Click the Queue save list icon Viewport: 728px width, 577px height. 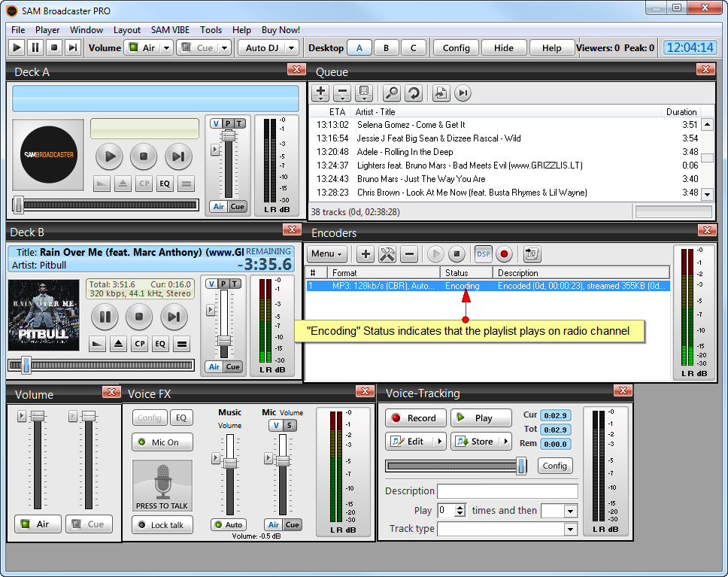coord(364,93)
